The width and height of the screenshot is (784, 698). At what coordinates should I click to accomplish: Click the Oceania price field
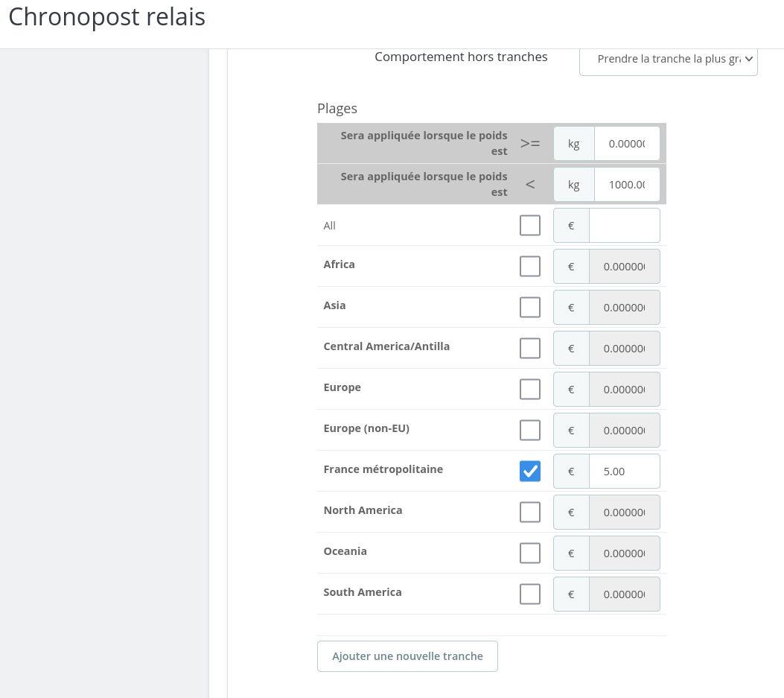click(x=624, y=554)
